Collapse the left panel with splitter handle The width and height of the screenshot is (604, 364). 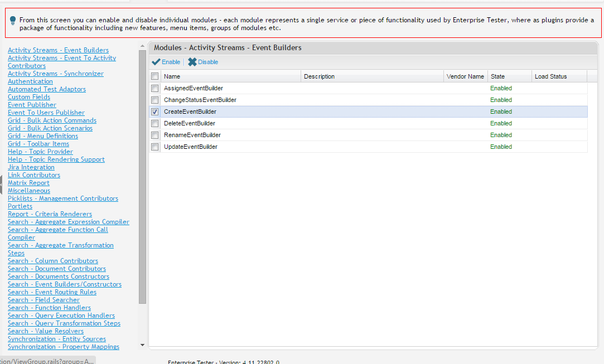coord(2,184)
